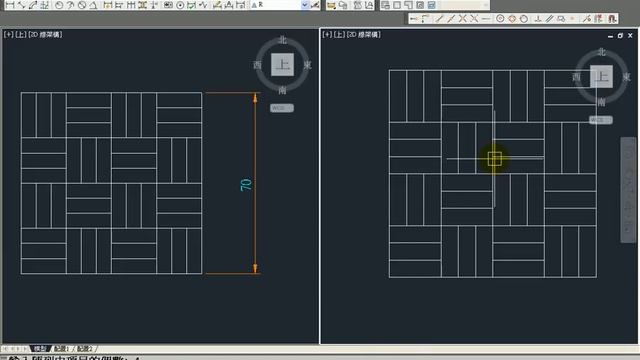The image size is (640, 360).
Task: Select the Parallel object snap
Action: point(549,19)
